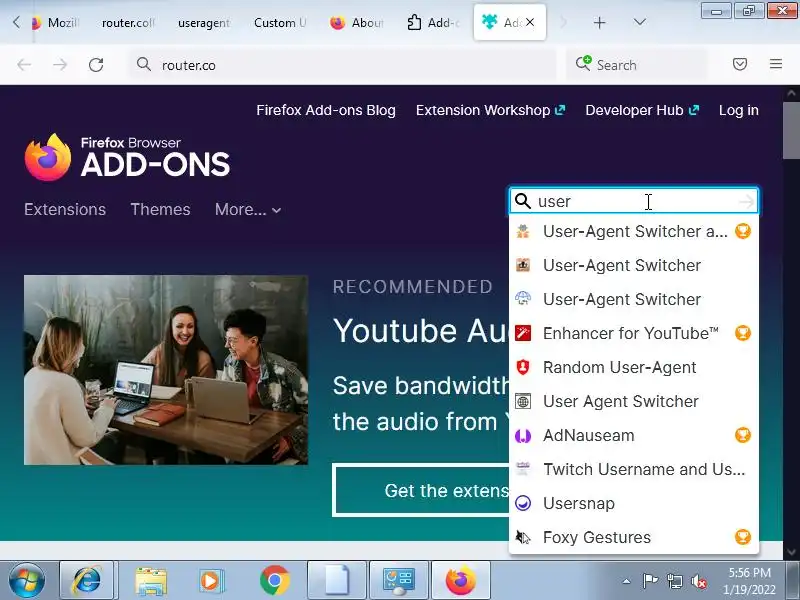The image size is (800, 600).
Task: Click the Get the extension button
Action: pyautogui.click(x=421, y=490)
